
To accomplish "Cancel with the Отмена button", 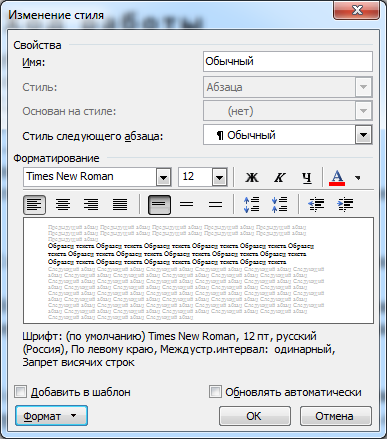I will coord(336,416).
